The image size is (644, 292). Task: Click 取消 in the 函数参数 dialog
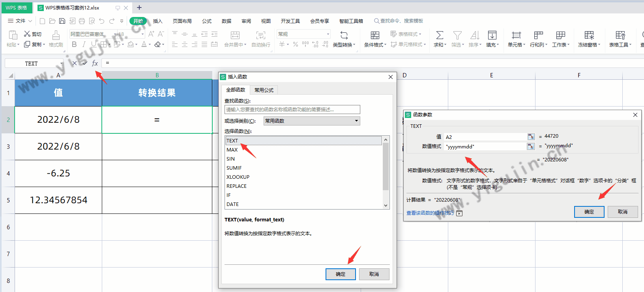tap(623, 212)
